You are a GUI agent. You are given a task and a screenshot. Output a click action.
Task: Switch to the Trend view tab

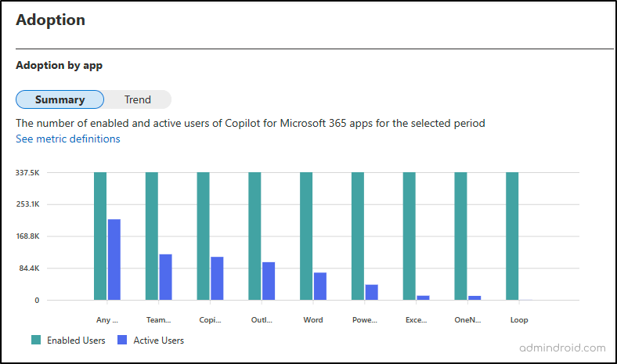pyautogui.click(x=138, y=99)
